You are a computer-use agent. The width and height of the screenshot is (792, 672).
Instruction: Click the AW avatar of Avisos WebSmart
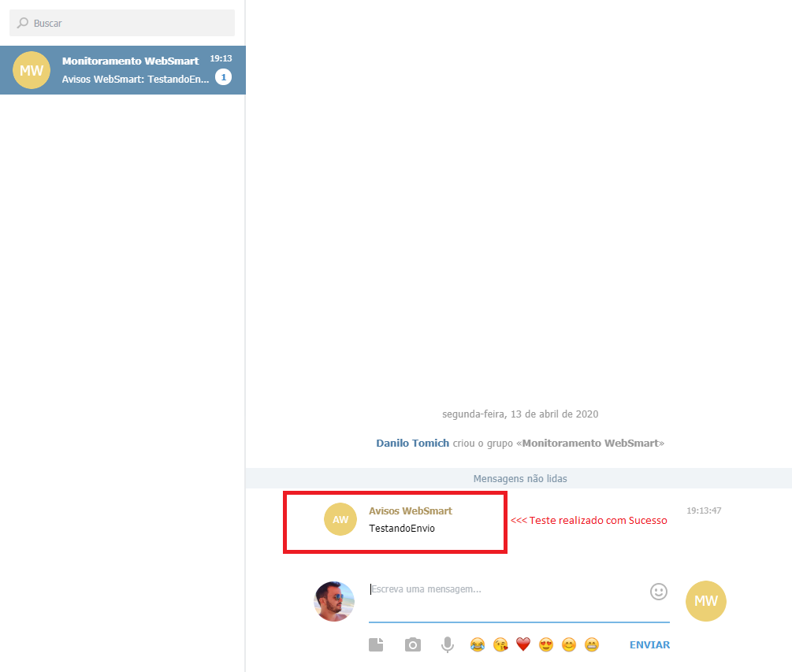pos(340,519)
